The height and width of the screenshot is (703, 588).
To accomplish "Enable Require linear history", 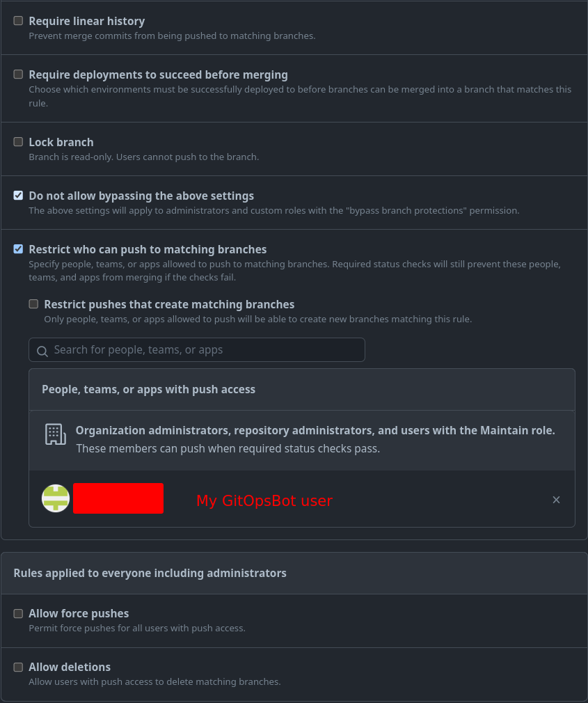I will [18, 20].
